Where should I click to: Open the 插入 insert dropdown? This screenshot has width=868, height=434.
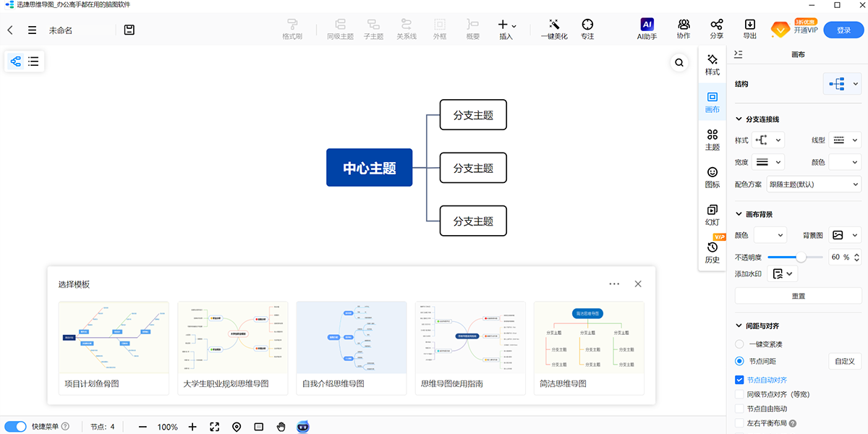[506, 29]
